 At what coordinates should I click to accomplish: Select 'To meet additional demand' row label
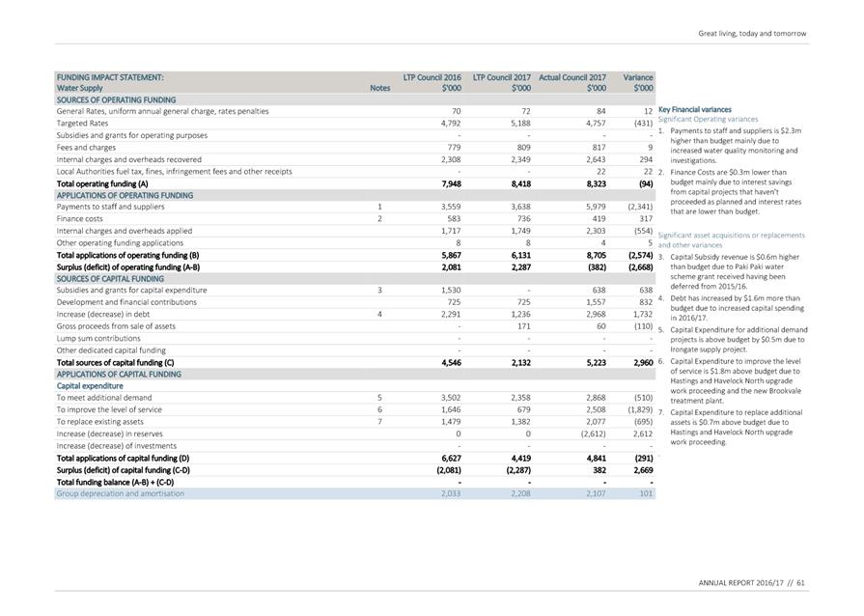(x=104, y=398)
